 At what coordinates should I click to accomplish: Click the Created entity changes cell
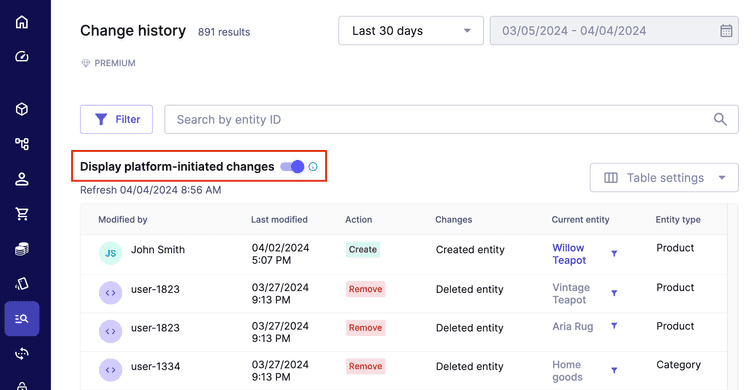coord(470,250)
